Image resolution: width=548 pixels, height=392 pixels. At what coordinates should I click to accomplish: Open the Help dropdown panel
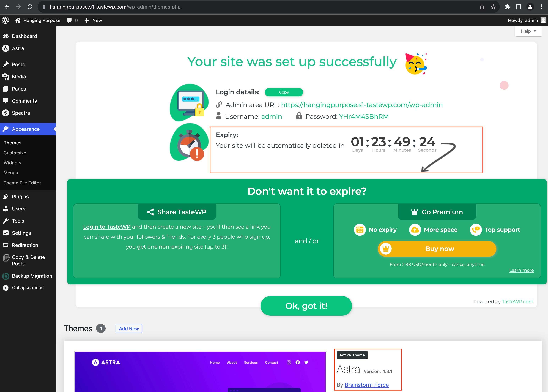[528, 31]
